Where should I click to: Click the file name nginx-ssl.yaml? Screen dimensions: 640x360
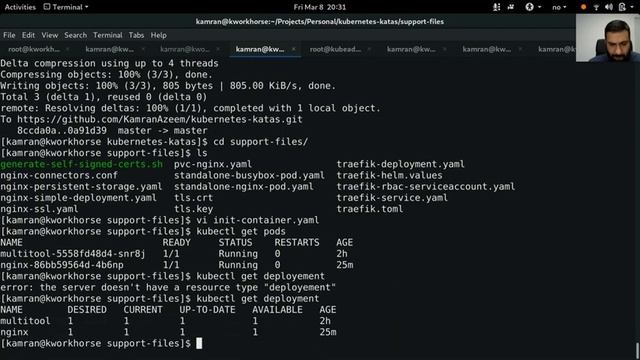pyautogui.click(x=39, y=209)
